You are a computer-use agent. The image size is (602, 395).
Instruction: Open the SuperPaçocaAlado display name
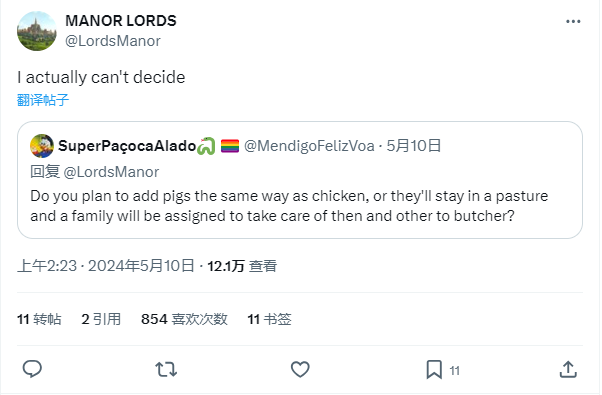(x=127, y=146)
